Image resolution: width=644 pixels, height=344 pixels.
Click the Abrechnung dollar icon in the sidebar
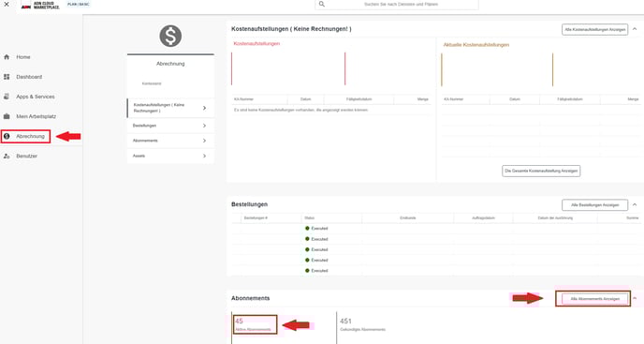pyautogui.click(x=7, y=136)
